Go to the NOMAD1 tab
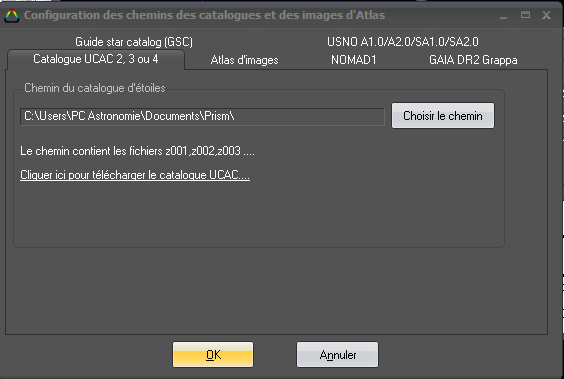The image size is (564, 379). (354, 60)
